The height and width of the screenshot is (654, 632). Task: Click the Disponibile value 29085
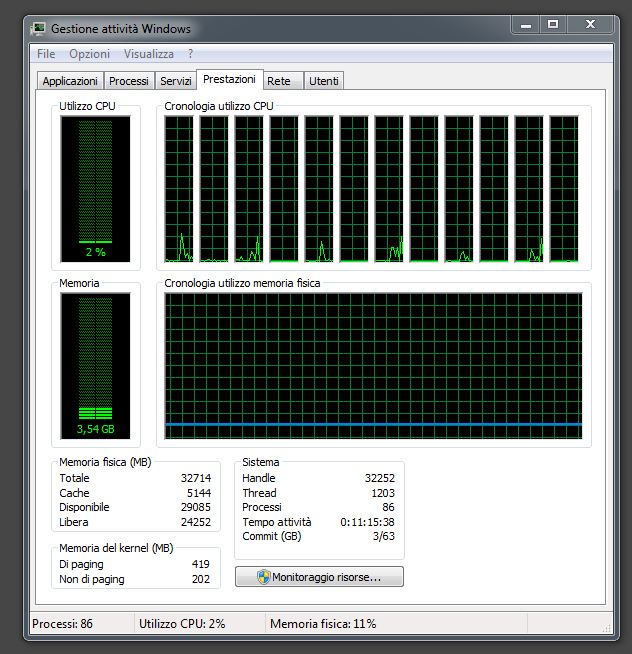[196, 507]
